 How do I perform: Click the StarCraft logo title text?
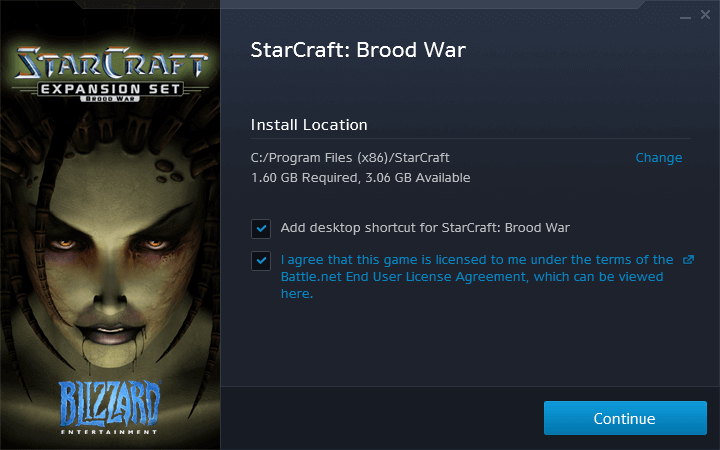[x=110, y=64]
